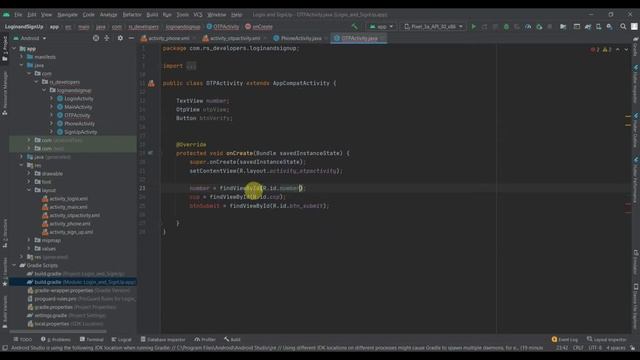Run the app with the green play button
640x360 pixels.
click(473, 27)
